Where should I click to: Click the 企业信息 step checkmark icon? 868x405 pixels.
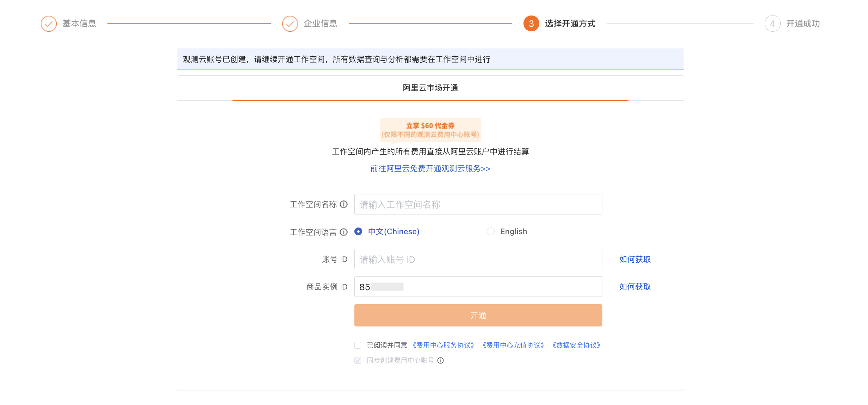[x=290, y=24]
